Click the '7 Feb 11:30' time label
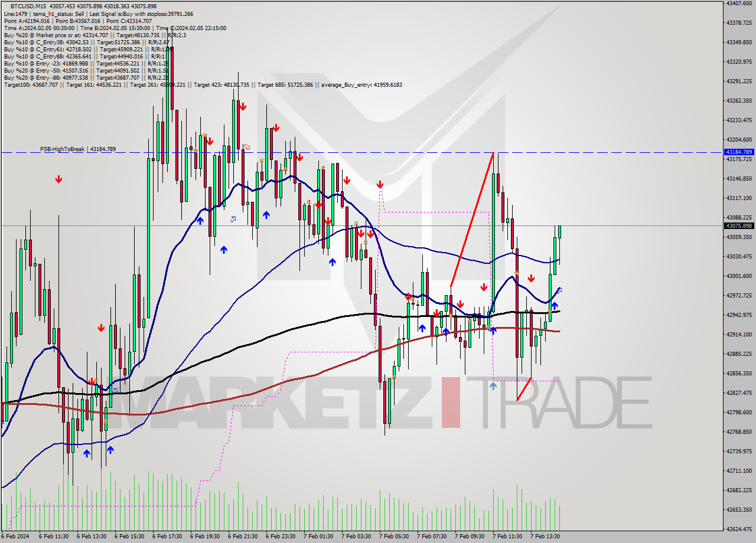The height and width of the screenshot is (543, 756). pyautogui.click(x=507, y=537)
